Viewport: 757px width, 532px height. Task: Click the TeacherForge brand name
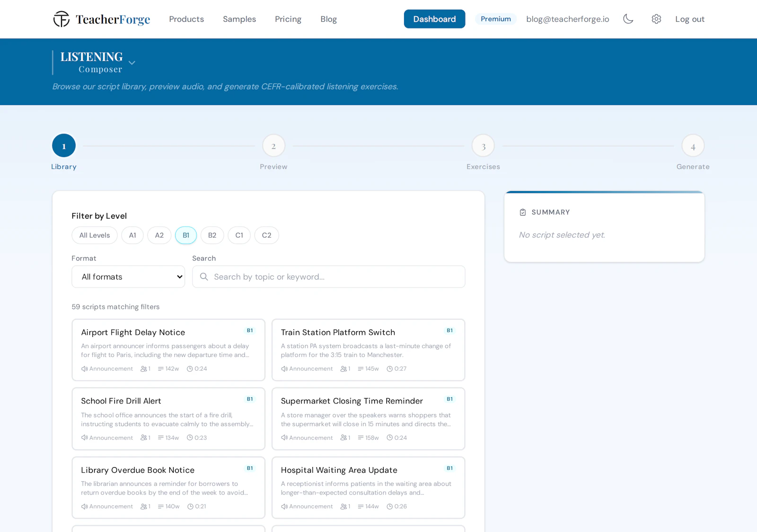[113, 19]
